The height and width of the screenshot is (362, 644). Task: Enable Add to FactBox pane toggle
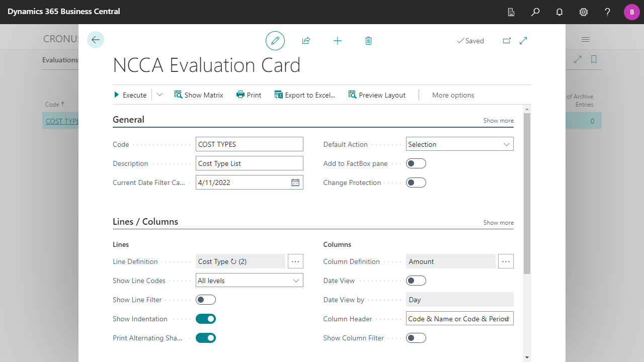[x=416, y=163]
